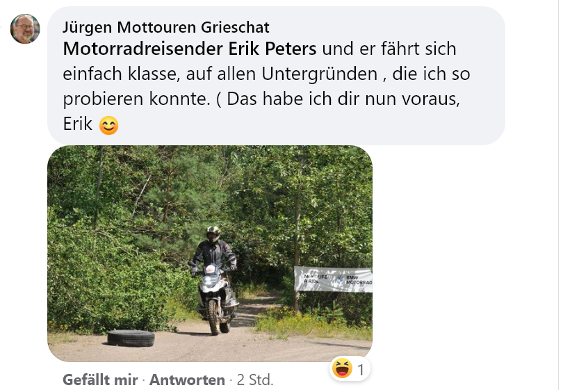Open the 2 Std. timestamp link
This screenshot has height=392, width=563.
point(255,379)
